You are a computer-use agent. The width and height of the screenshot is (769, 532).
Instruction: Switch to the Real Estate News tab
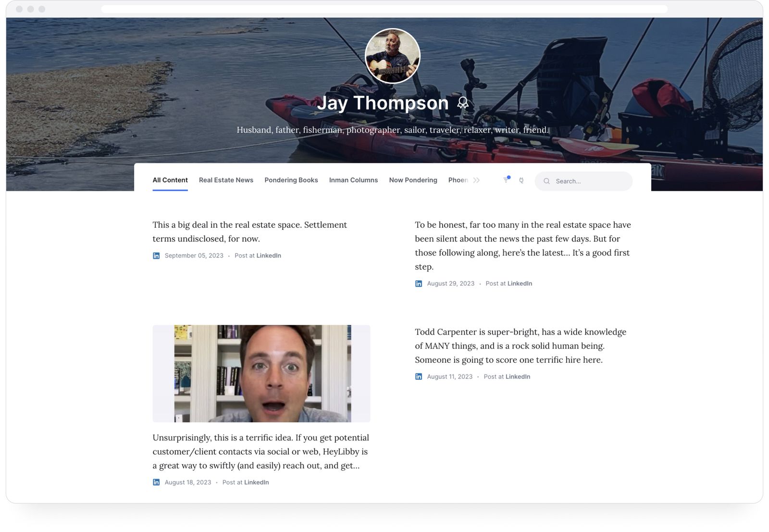[x=226, y=180]
